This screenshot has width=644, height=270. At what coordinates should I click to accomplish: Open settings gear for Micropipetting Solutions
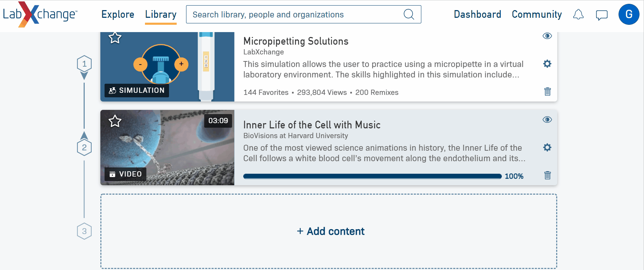coord(547,64)
